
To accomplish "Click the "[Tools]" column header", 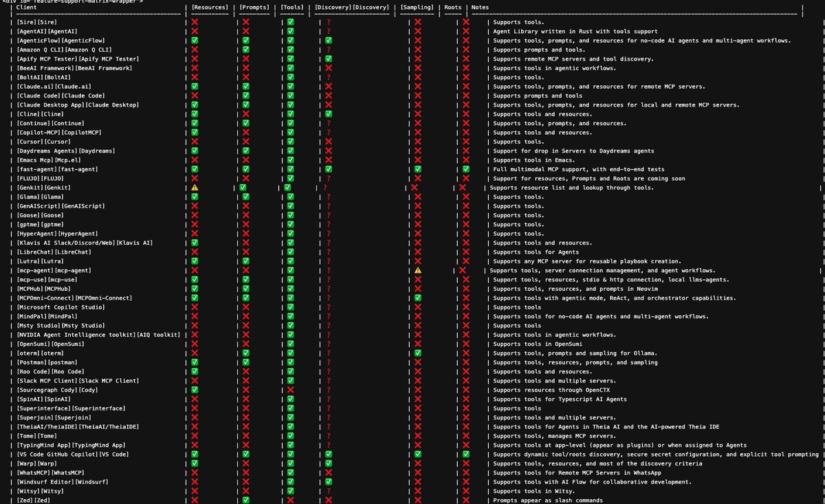I will point(293,8).
